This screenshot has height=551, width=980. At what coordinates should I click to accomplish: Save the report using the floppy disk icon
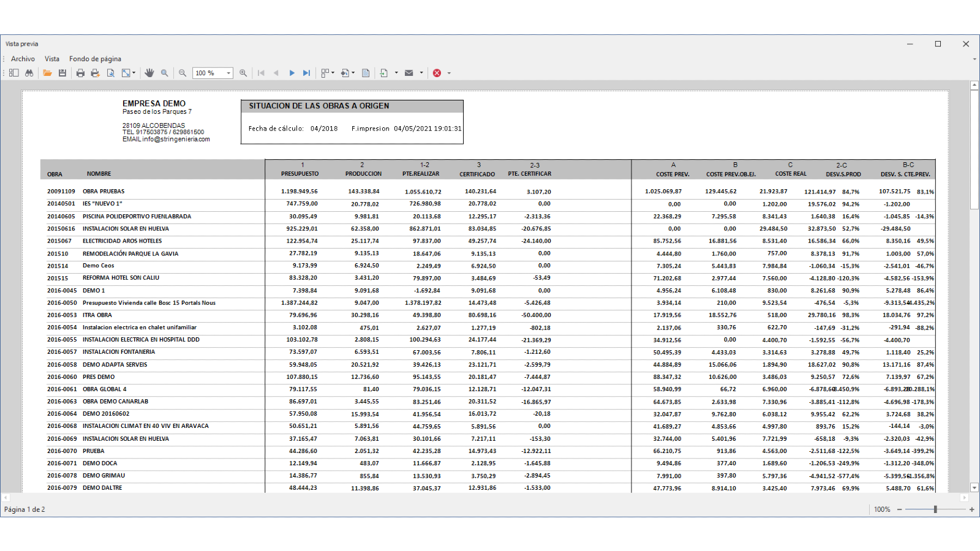click(x=62, y=73)
